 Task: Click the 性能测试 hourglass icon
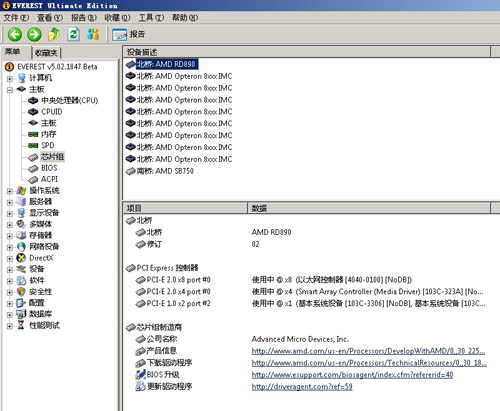(x=21, y=325)
